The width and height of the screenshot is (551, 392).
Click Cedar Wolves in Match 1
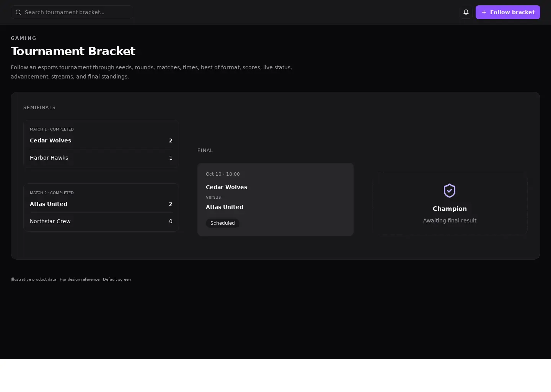(51, 140)
